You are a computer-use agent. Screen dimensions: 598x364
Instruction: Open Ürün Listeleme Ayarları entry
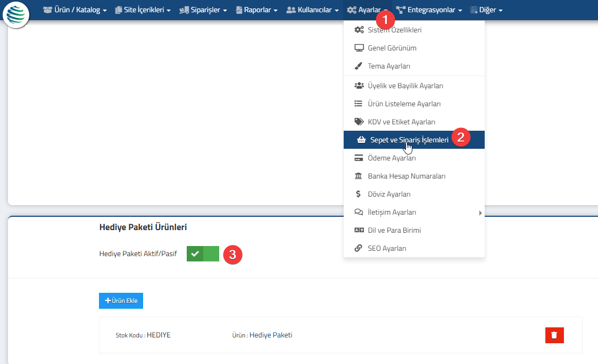tap(414, 104)
